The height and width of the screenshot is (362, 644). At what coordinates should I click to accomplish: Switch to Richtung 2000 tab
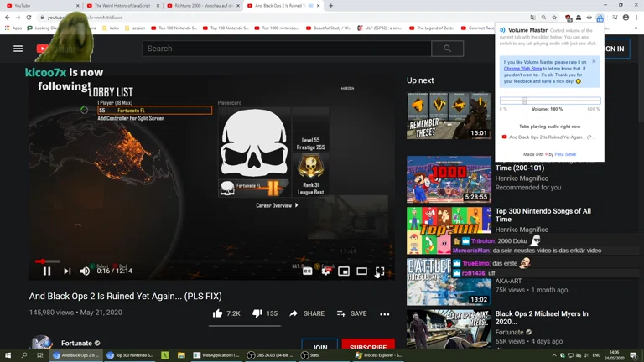tap(203, 6)
